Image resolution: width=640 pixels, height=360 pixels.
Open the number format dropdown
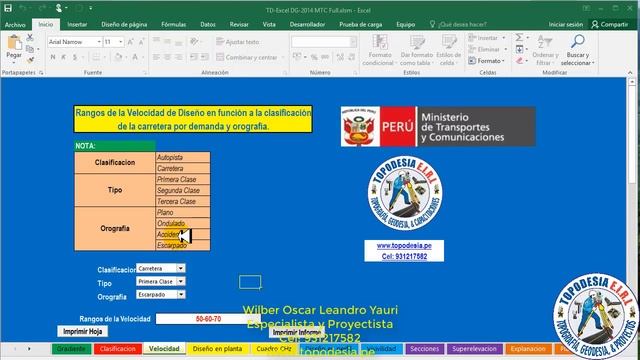[x=353, y=42]
